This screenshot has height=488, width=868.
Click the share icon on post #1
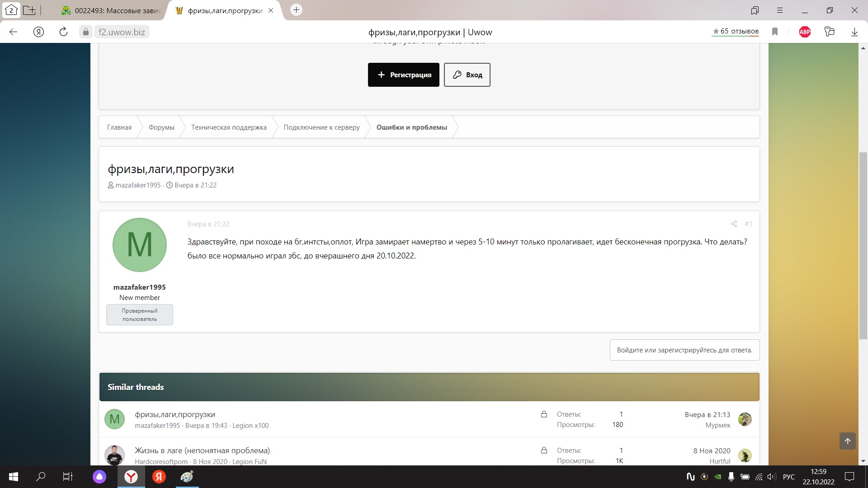pos(734,224)
